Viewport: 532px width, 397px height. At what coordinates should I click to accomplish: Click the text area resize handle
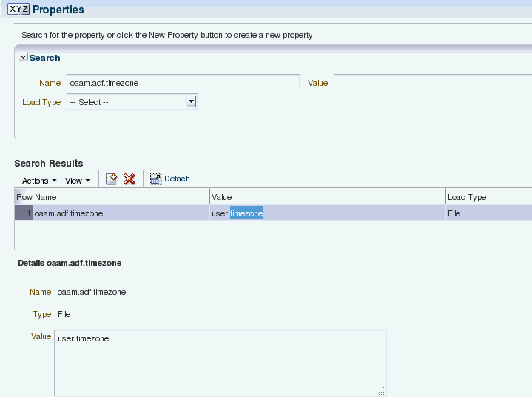pyautogui.click(x=380, y=391)
